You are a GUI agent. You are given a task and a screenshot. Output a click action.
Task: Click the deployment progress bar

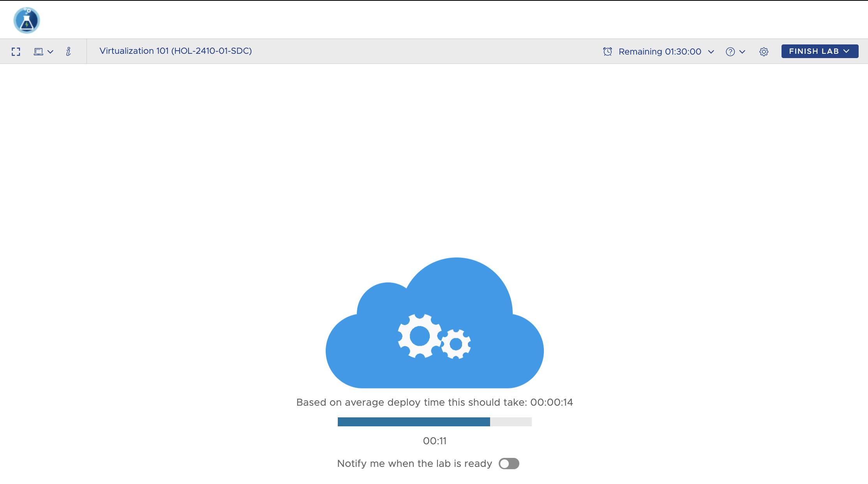click(434, 422)
